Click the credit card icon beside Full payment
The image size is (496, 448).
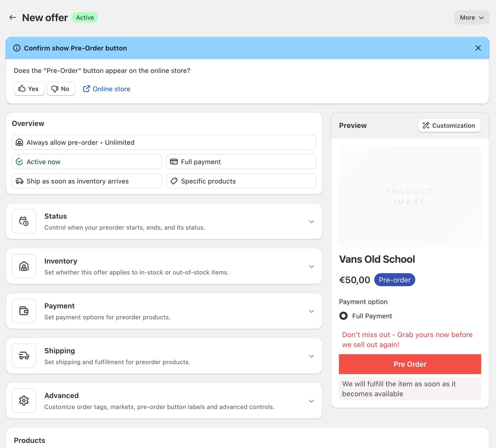coord(174,162)
